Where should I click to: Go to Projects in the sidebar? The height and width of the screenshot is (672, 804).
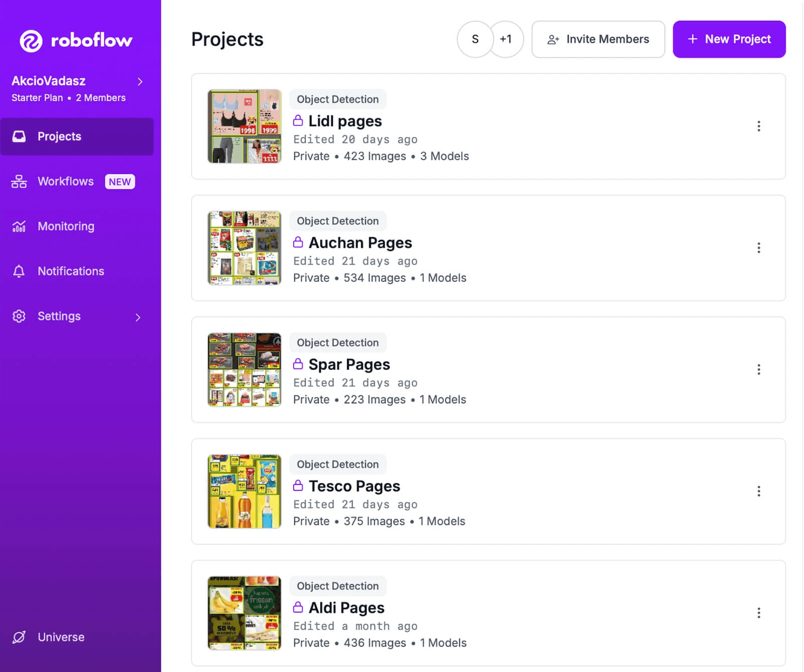(x=77, y=136)
